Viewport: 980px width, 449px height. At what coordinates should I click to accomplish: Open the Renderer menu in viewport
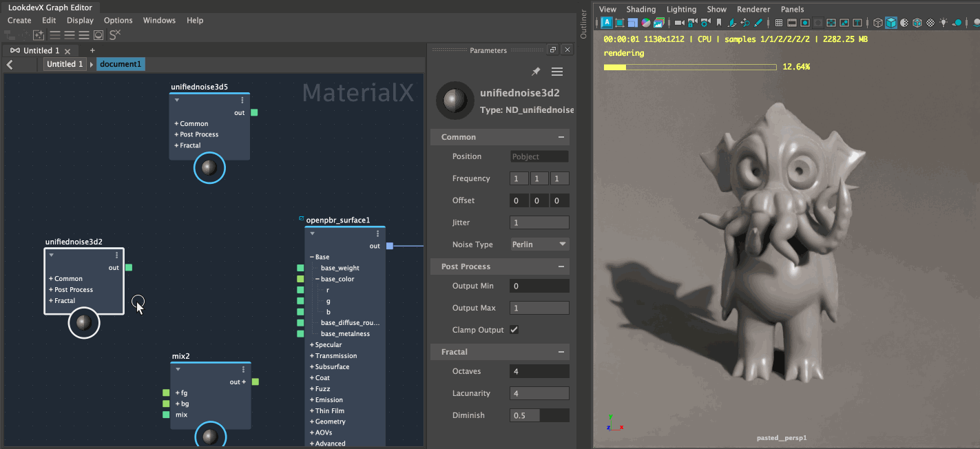coord(753,10)
